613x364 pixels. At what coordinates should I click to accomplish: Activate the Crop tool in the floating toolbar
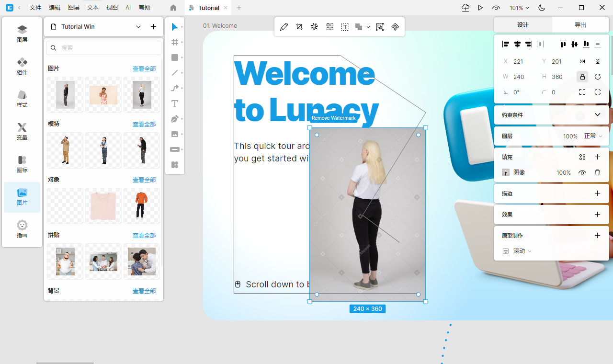coord(299,27)
